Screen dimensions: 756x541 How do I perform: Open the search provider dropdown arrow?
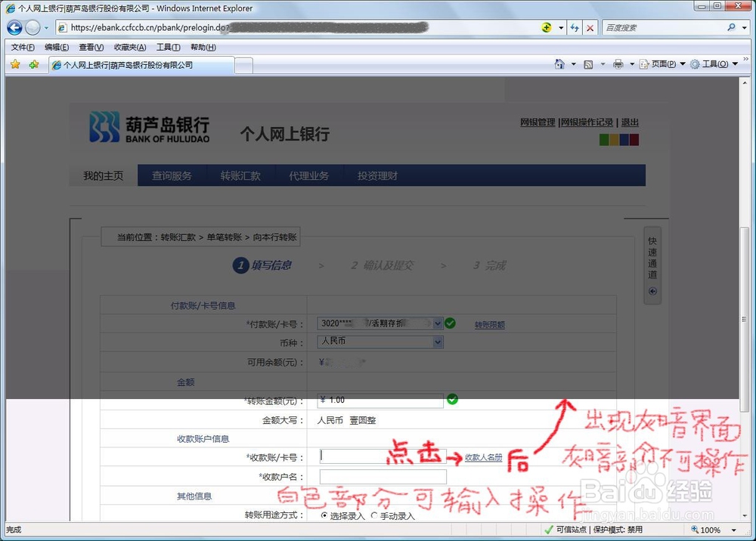pyautogui.click(x=745, y=28)
